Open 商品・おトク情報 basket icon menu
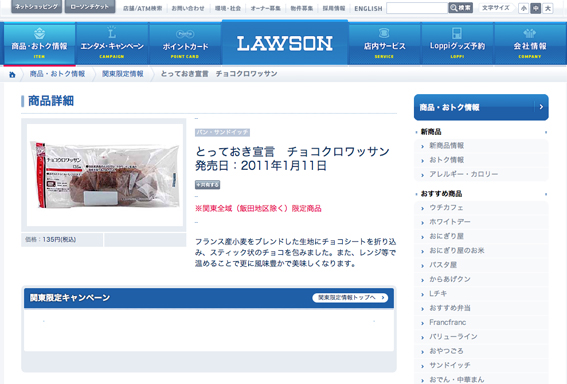This screenshot has height=384, width=567. tap(39, 34)
